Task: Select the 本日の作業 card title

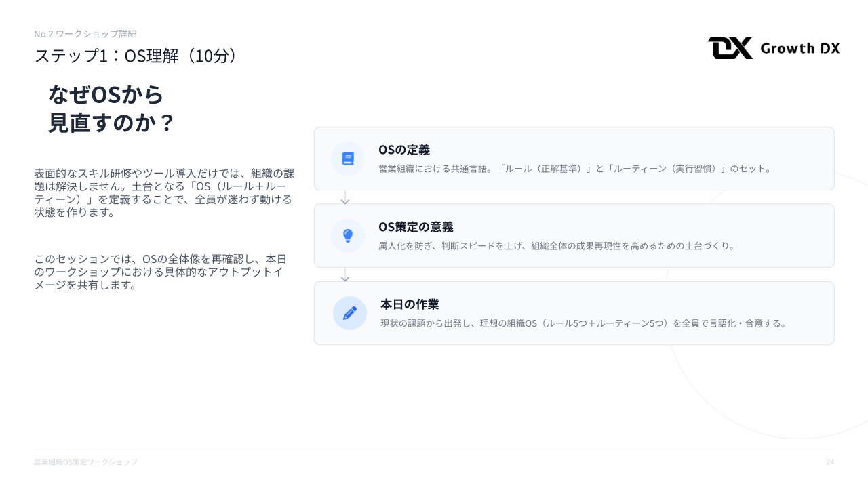Action: click(x=410, y=304)
